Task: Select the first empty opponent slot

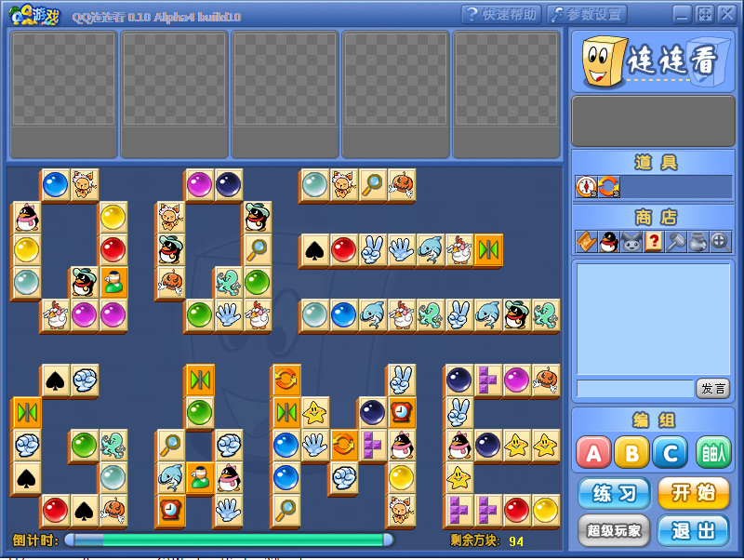Action: pyautogui.click(x=63, y=95)
